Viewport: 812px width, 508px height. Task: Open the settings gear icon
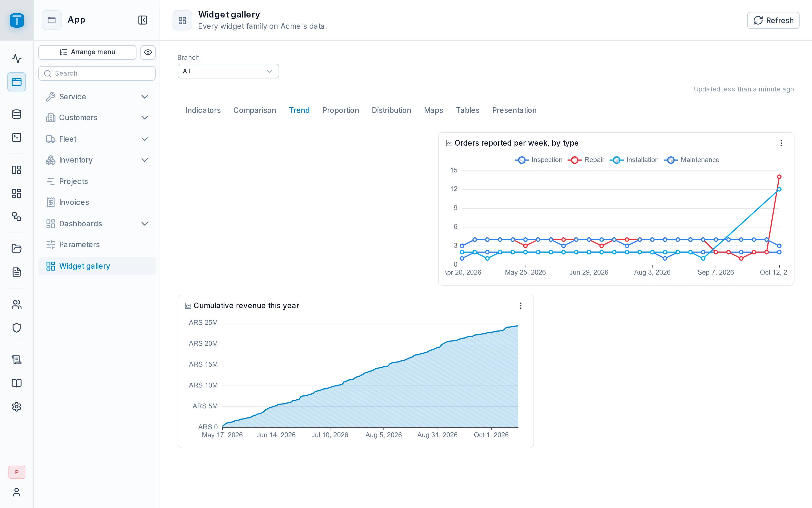[17, 406]
